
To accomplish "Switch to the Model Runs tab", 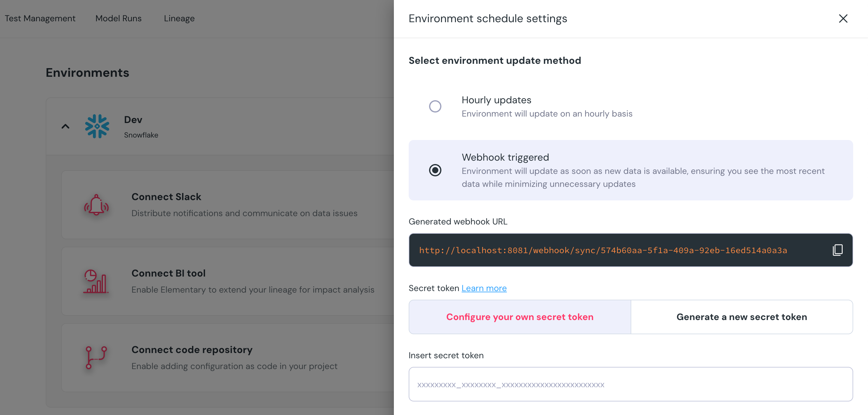I will pos(118,18).
